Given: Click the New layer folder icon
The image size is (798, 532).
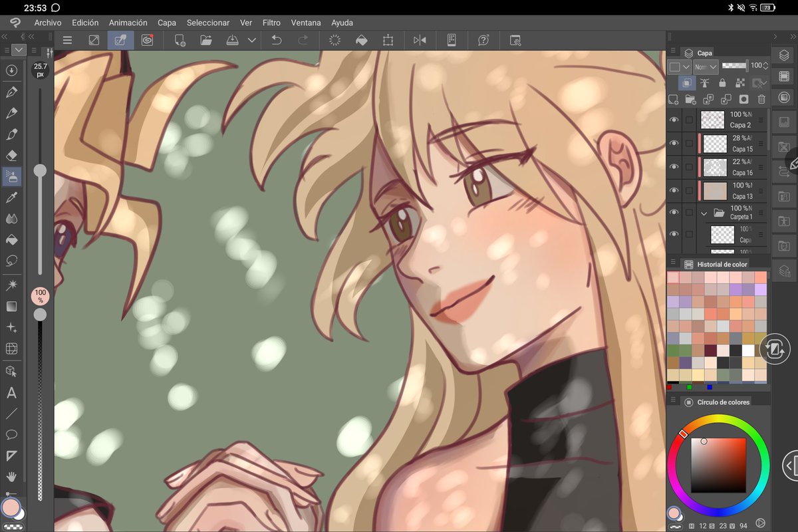Looking at the screenshot, I should coord(691,99).
